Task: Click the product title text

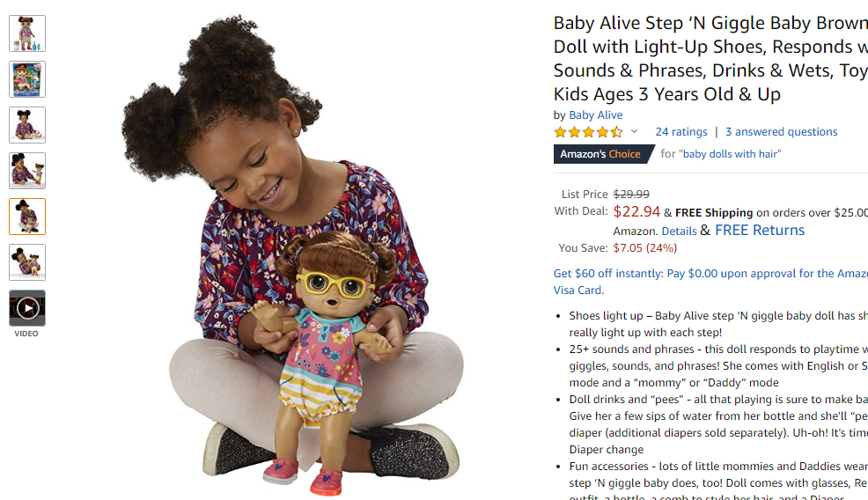Action: 710,59
